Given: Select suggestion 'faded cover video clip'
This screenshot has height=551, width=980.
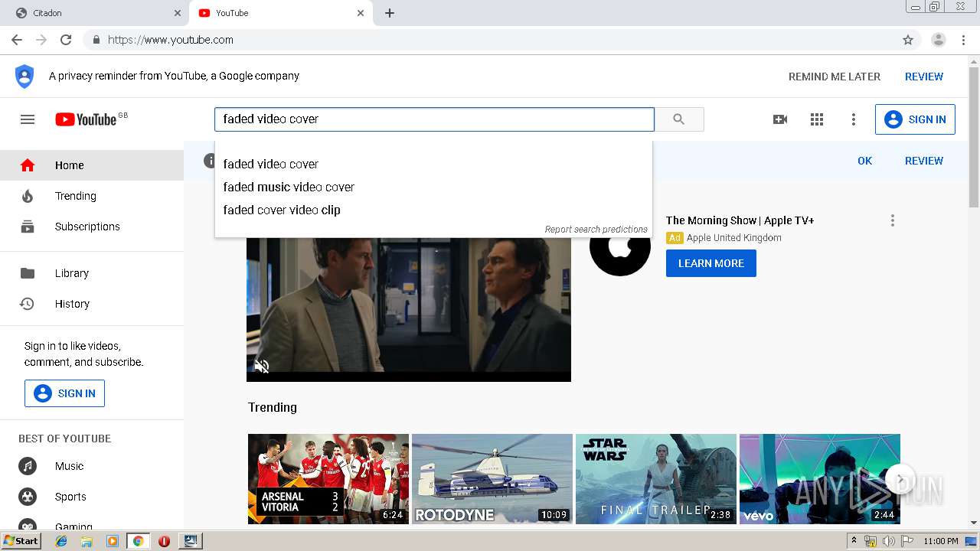Looking at the screenshot, I should click(x=433, y=210).
